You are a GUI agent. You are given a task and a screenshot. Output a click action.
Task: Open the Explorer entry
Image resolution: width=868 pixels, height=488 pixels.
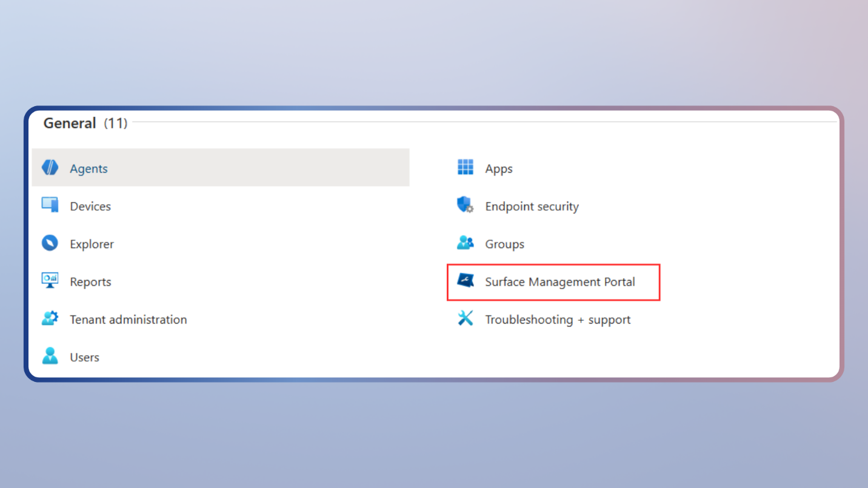(92, 244)
